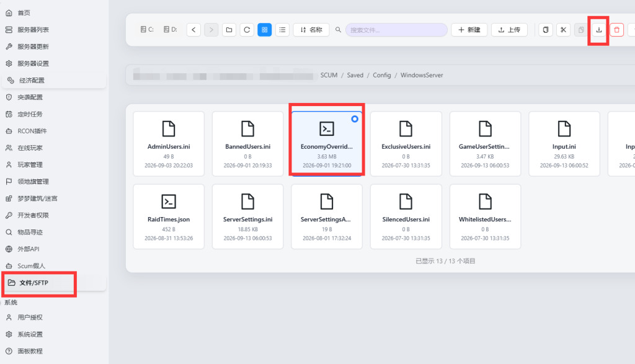Refresh the file listing
Screen dimensions: 635x364
tap(247, 30)
